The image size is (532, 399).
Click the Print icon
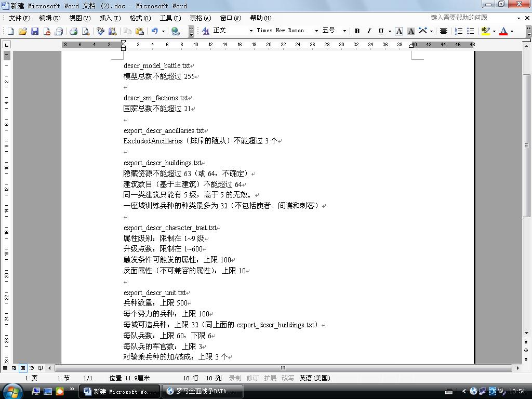[x=74, y=31]
